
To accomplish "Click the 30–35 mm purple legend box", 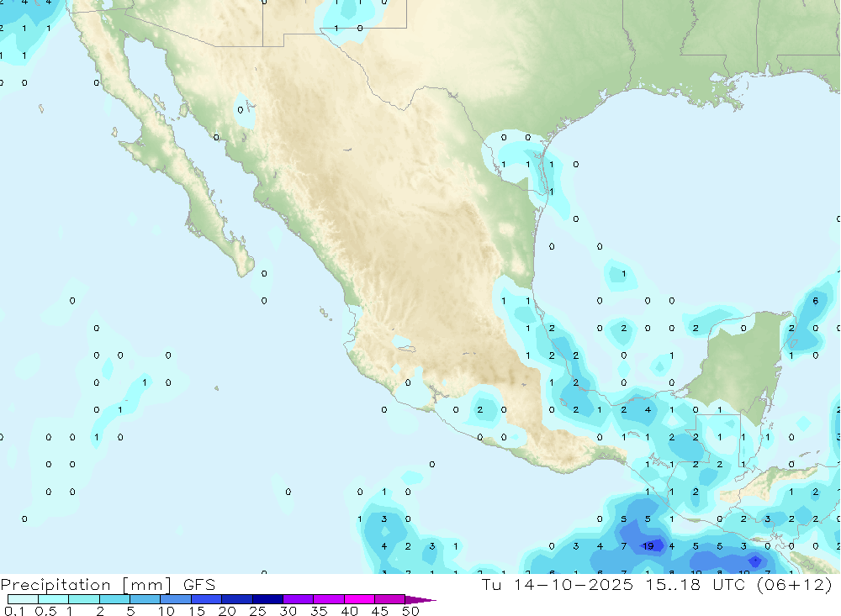I will pos(298,599).
